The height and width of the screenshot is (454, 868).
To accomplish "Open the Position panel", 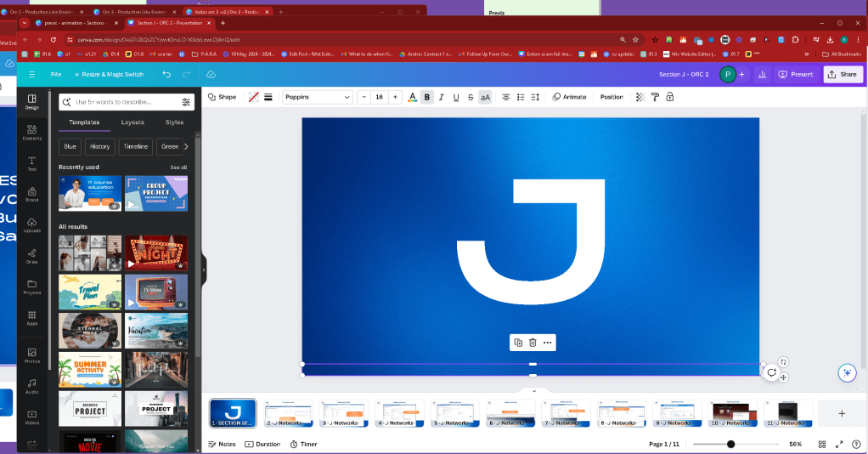I will click(612, 97).
